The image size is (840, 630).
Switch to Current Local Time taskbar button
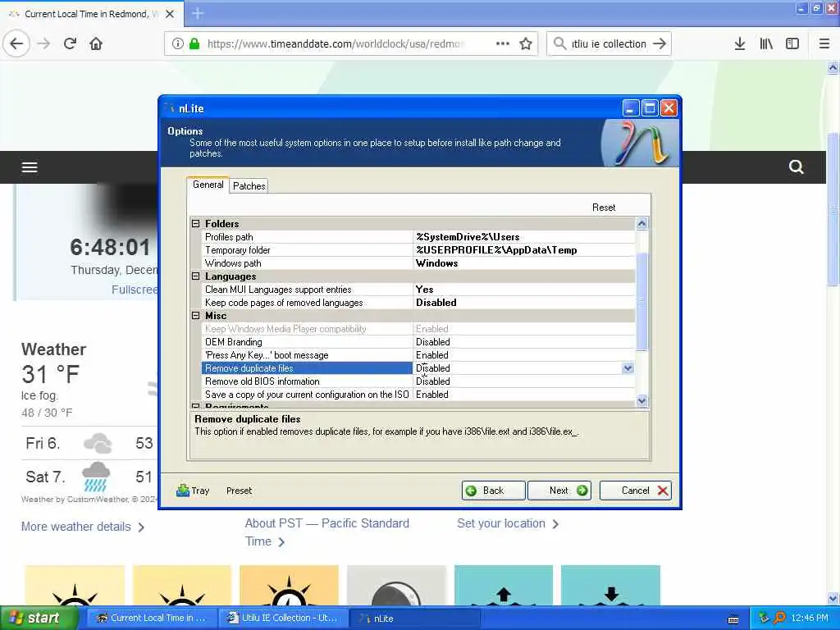click(151, 618)
